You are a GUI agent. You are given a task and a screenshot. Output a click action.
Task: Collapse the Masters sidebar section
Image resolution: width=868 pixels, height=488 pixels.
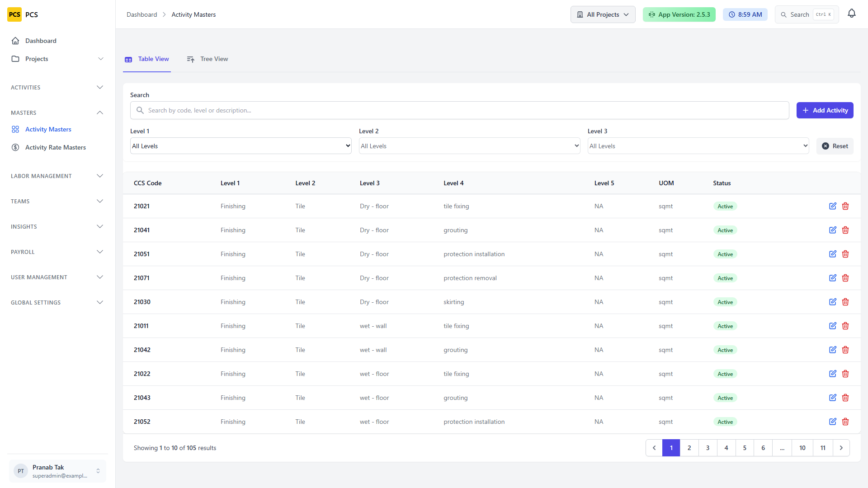pyautogui.click(x=57, y=113)
